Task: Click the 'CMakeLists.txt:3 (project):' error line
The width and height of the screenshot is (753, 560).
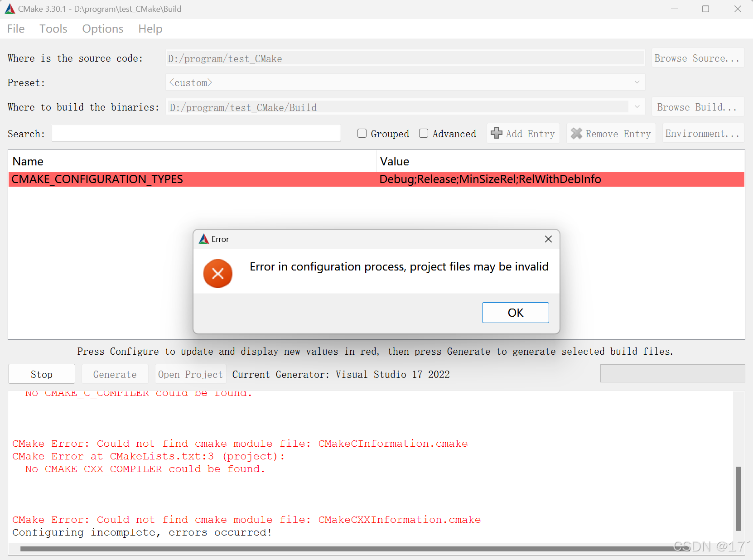Action: tap(149, 456)
